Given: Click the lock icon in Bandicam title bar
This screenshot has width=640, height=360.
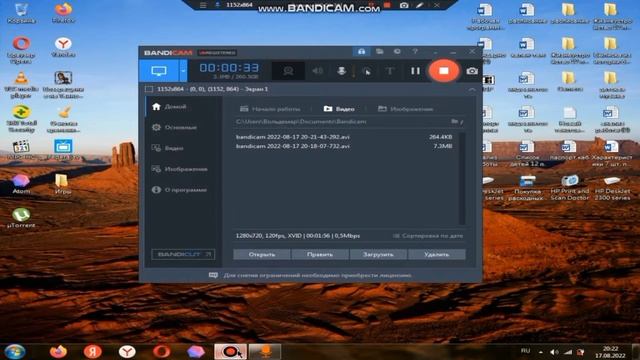Looking at the screenshot, I should tap(362, 51).
